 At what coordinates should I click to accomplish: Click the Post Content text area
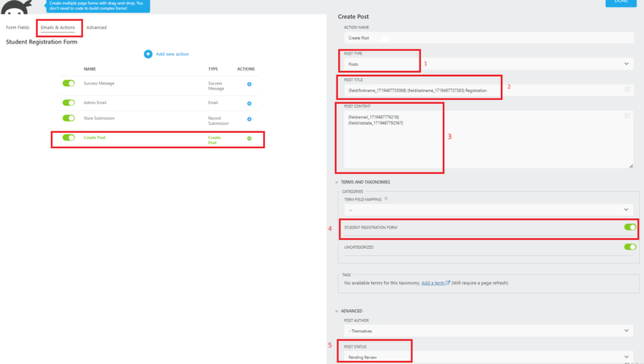[489, 139]
